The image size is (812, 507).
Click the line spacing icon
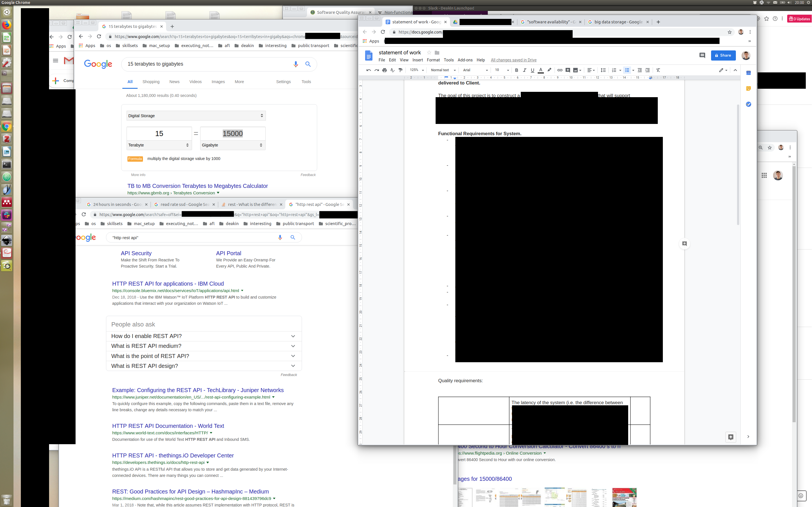click(x=603, y=70)
